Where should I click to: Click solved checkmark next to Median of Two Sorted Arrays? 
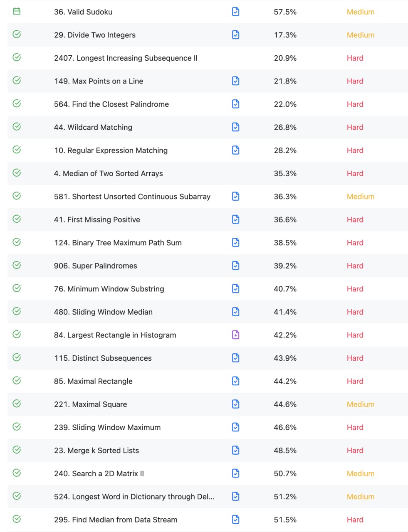pyautogui.click(x=17, y=172)
